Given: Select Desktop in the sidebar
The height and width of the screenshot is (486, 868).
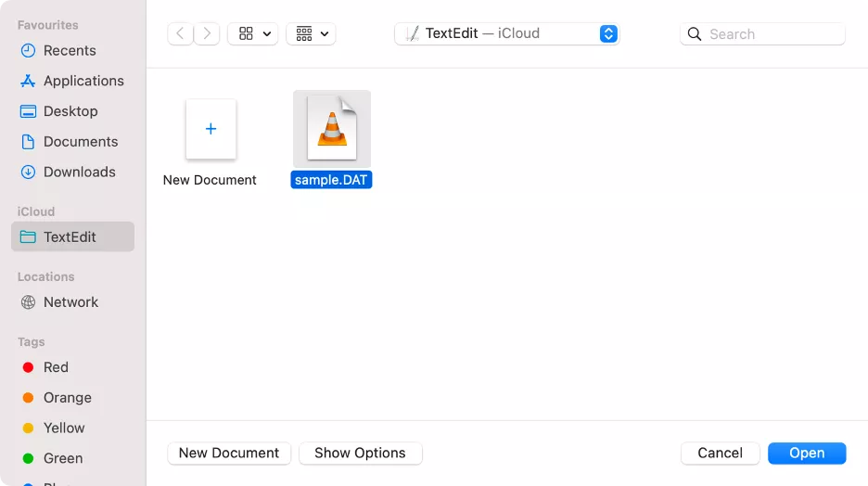Looking at the screenshot, I should 70,111.
